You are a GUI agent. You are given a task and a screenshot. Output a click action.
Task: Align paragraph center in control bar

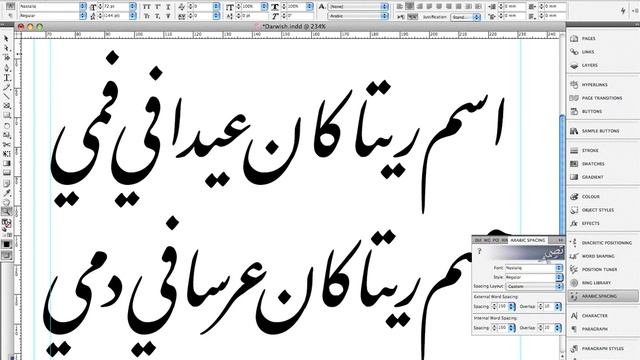(x=409, y=7)
